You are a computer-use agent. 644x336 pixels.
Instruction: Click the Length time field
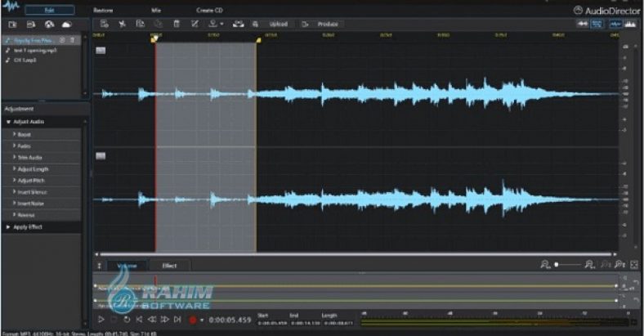[x=338, y=323]
